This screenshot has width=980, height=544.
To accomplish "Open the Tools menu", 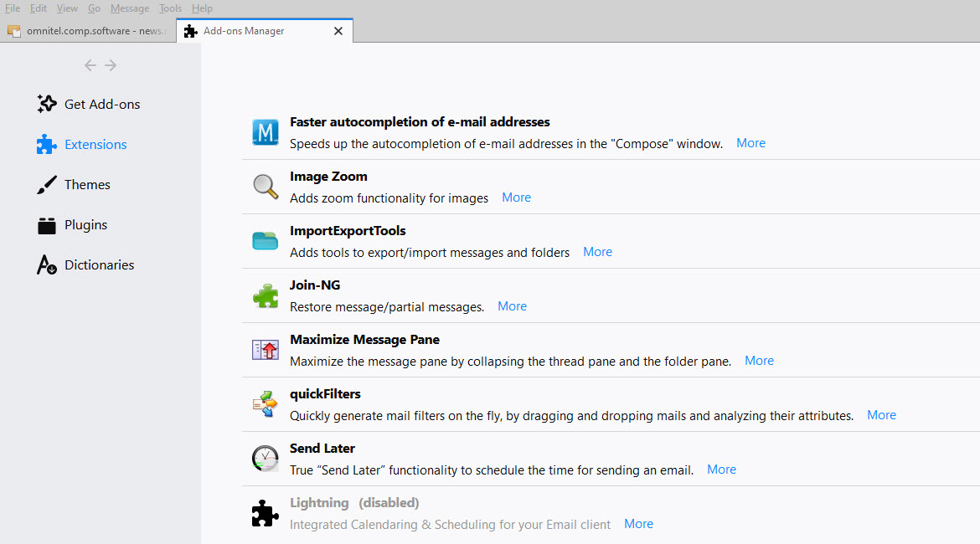I will (170, 8).
